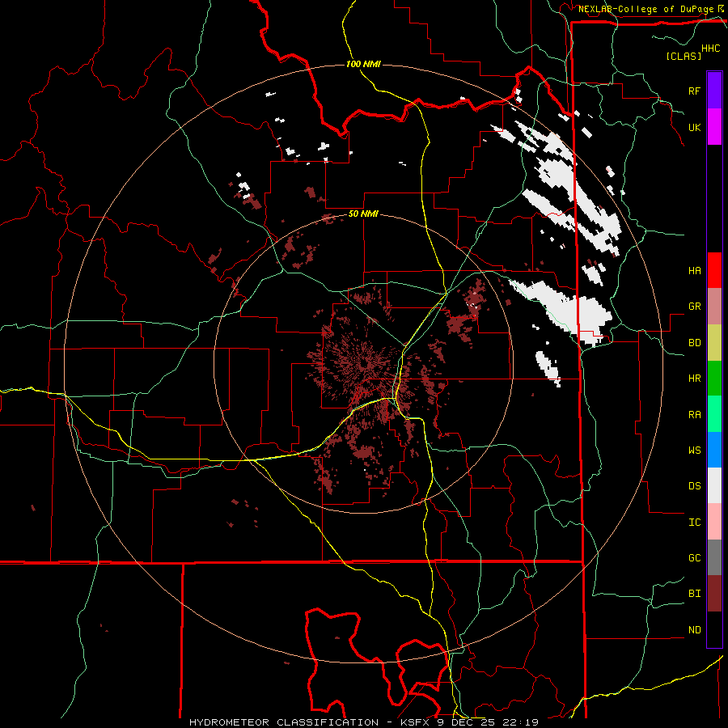
Task: Click the 'NEXLAB-College of DuPage' text
Action: click(645, 9)
